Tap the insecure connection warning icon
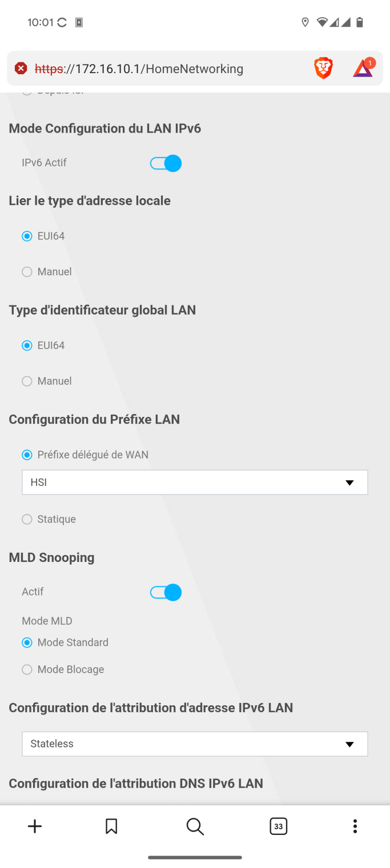The image size is (390, 868). (x=21, y=69)
